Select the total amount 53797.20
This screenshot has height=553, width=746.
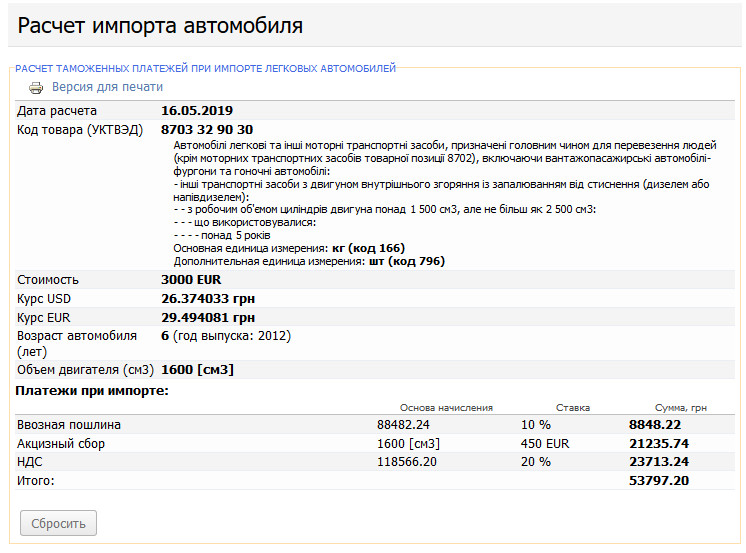[x=659, y=481]
